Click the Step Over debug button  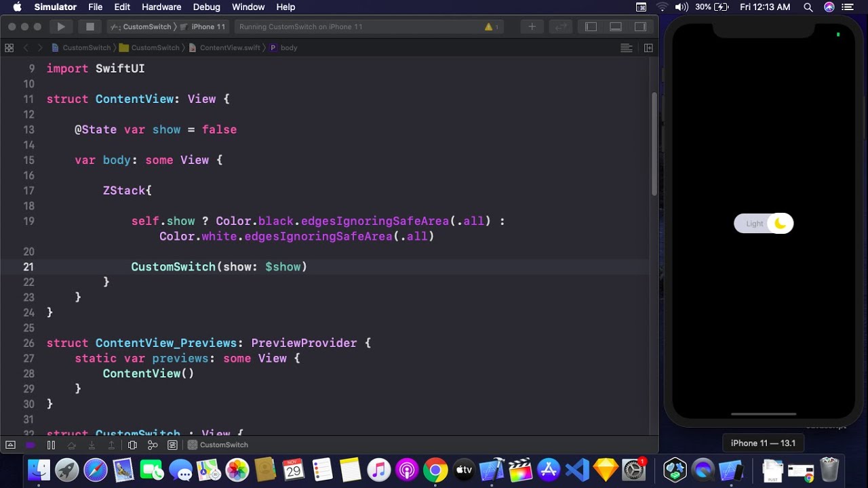71,445
